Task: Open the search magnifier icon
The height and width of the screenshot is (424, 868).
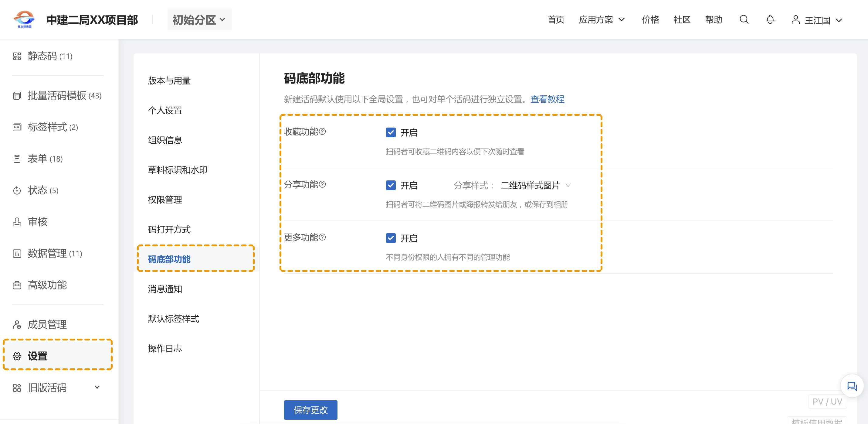Action: (744, 19)
